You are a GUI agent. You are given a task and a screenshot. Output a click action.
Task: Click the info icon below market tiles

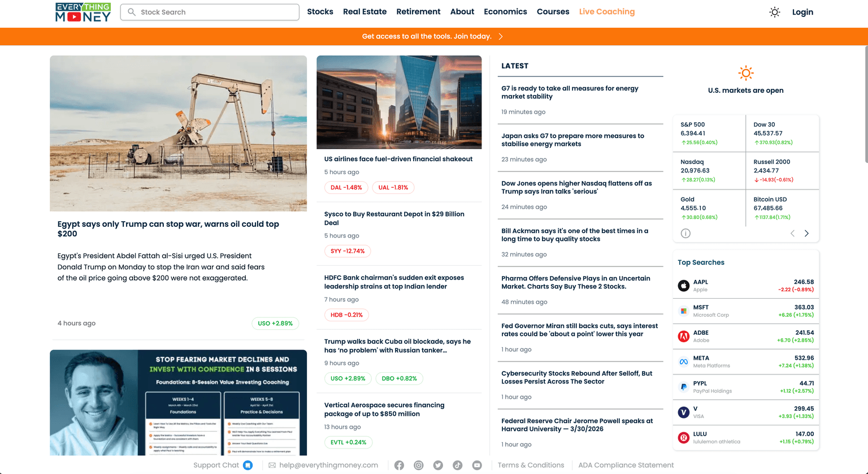tap(685, 233)
